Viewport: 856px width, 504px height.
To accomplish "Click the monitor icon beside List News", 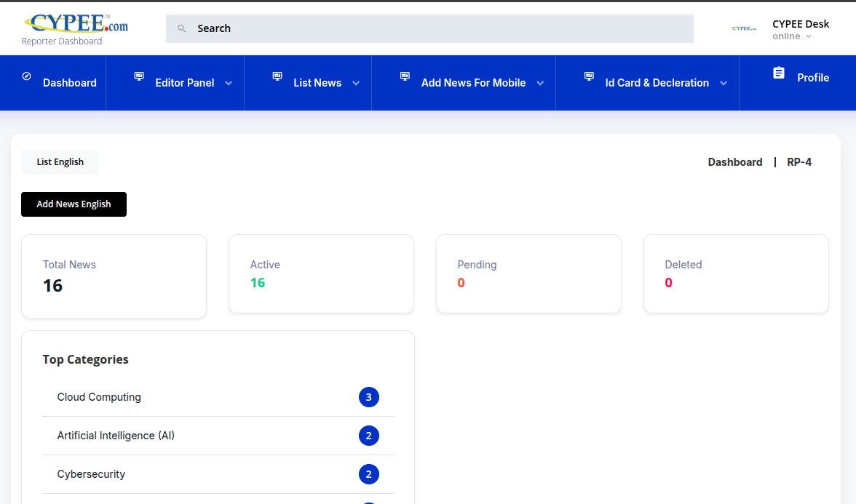I will [x=277, y=76].
